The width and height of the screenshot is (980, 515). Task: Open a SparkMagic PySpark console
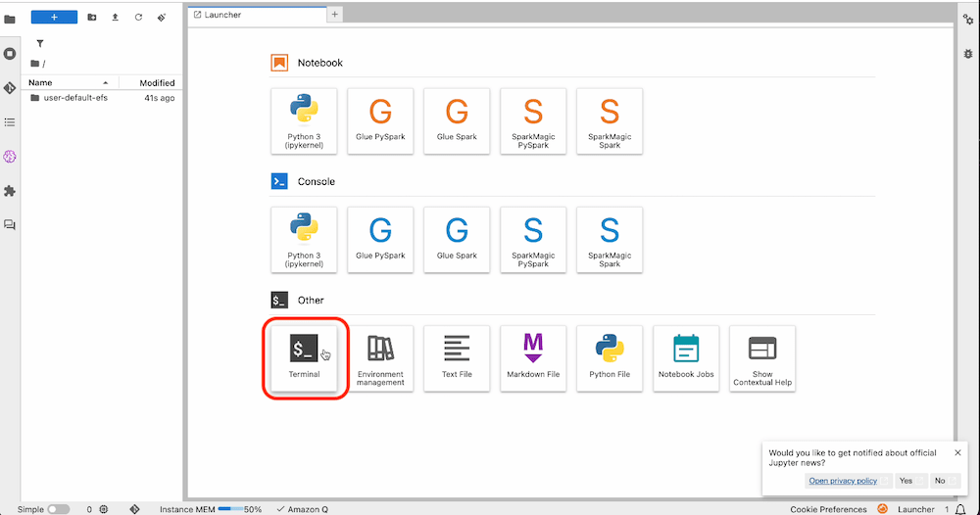click(533, 240)
